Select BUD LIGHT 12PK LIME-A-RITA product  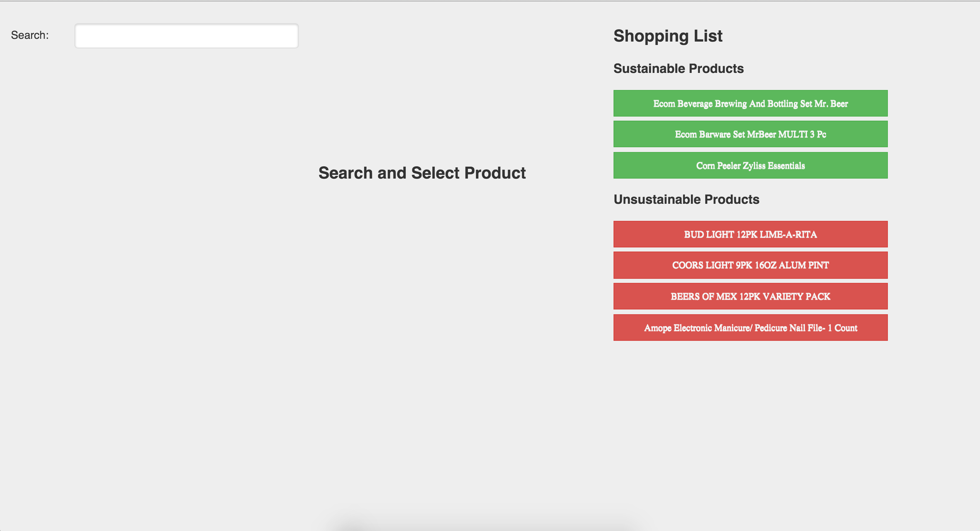(x=750, y=234)
